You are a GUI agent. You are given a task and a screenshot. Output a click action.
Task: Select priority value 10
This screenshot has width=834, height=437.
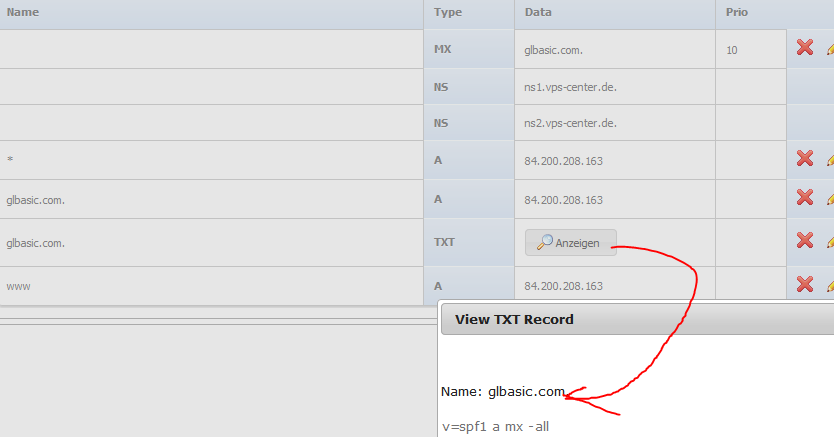coord(732,50)
